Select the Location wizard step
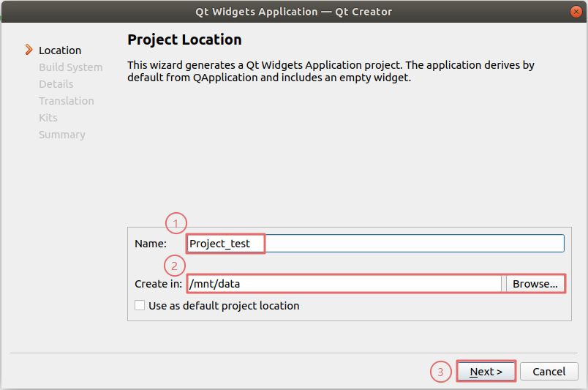The image size is (588, 390). tap(60, 50)
